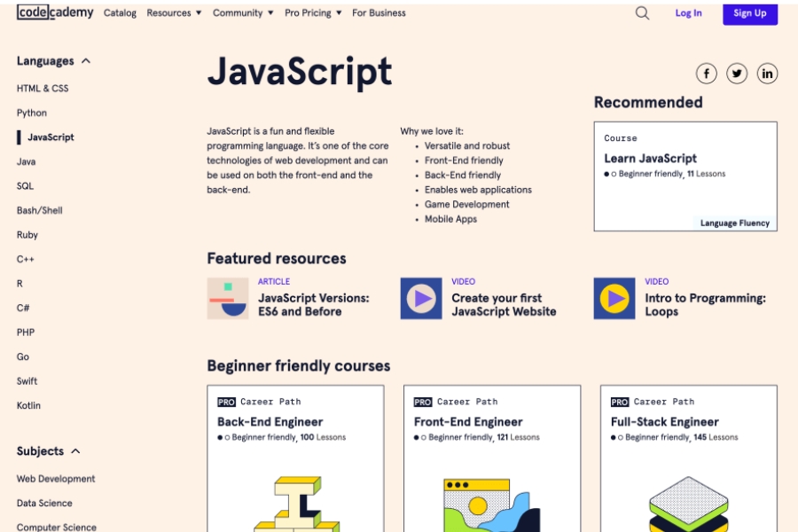Viewport: 798px width, 532px height.
Task: Share page via LinkedIn icon
Action: pyautogui.click(x=768, y=74)
